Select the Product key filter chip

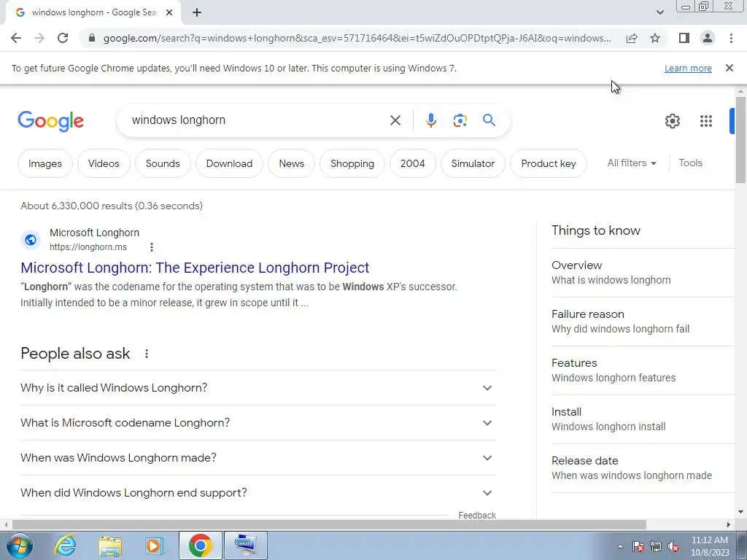(x=549, y=163)
